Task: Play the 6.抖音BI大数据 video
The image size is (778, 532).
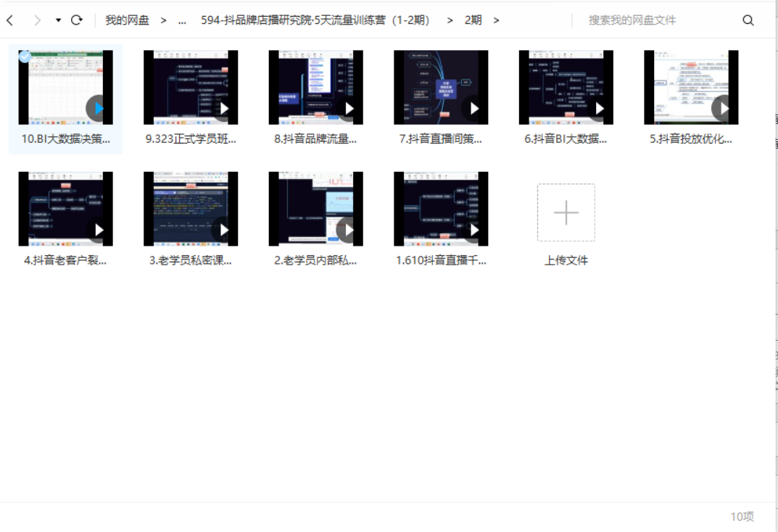Action: coord(599,108)
